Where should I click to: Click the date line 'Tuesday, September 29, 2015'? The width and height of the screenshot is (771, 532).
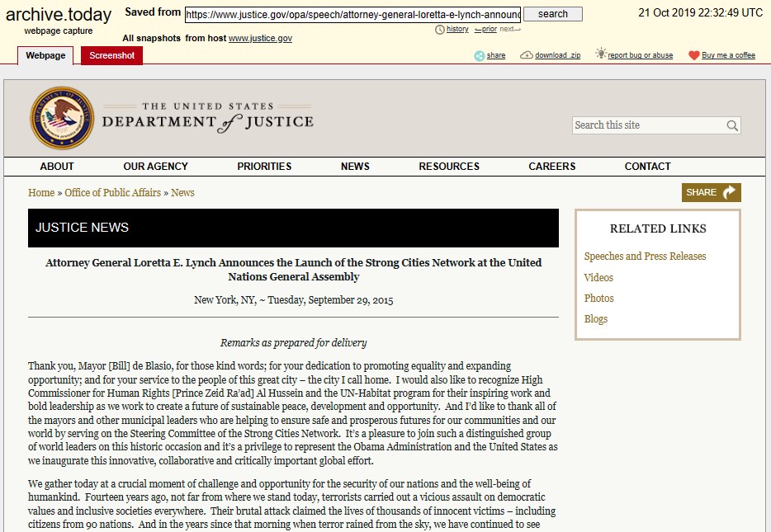[330, 300]
